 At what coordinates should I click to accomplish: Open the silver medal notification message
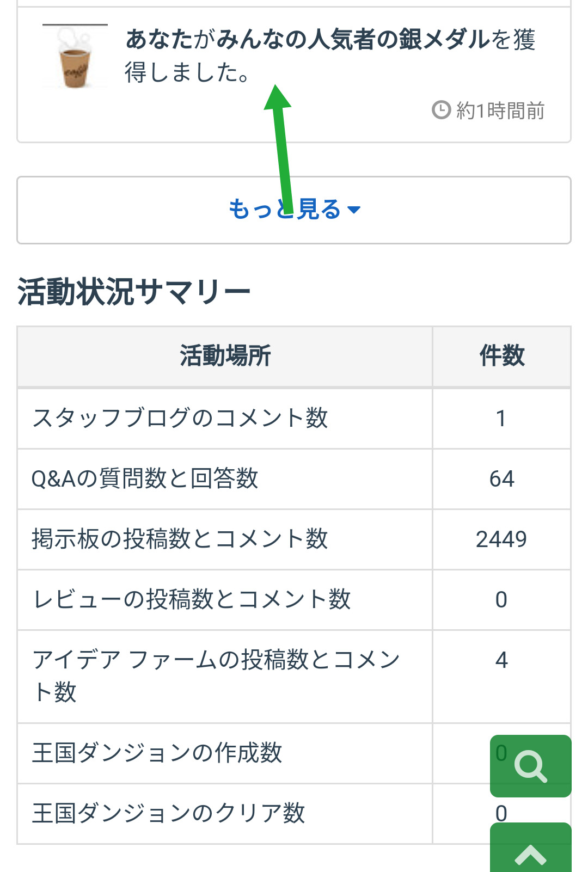330,56
